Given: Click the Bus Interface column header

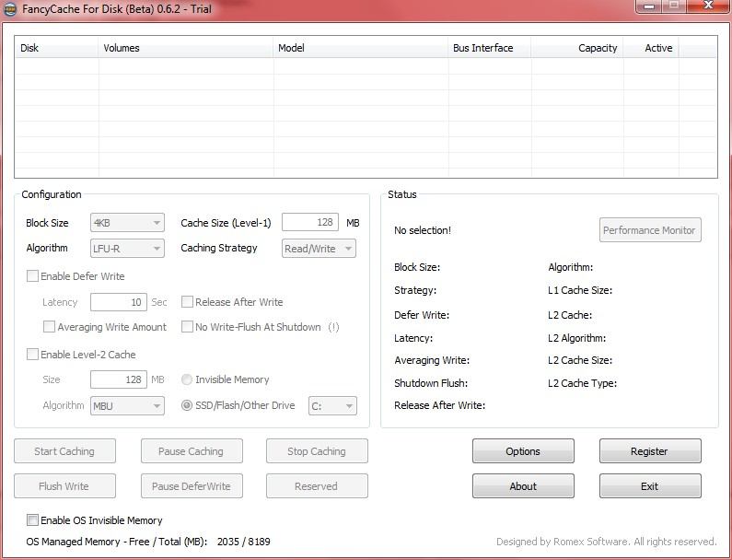Looking at the screenshot, I should coord(489,48).
